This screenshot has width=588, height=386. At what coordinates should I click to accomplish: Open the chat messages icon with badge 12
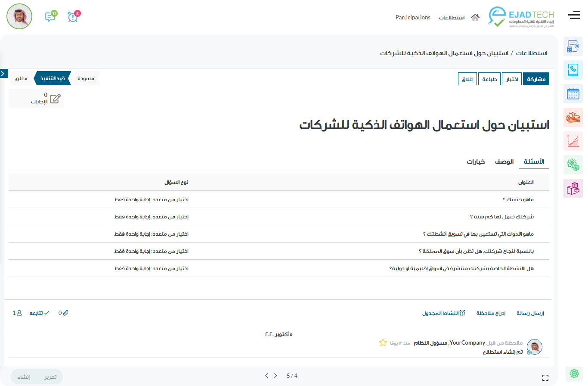pyautogui.click(x=50, y=17)
